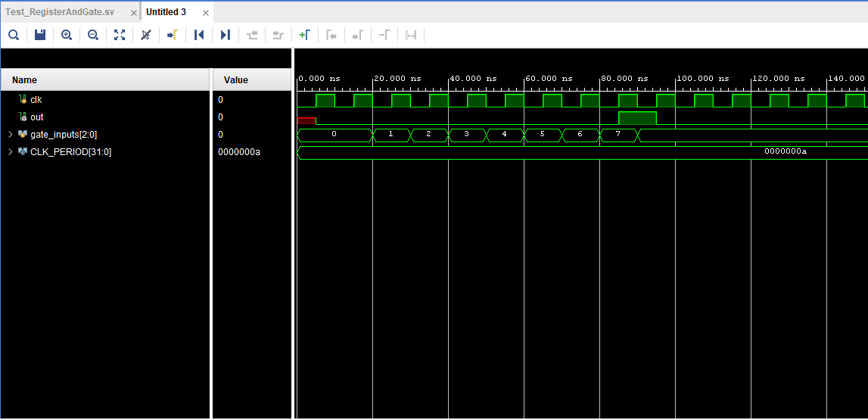Add a marker with the green plus icon
Image resolution: width=868 pixels, height=420 pixels.
point(304,36)
